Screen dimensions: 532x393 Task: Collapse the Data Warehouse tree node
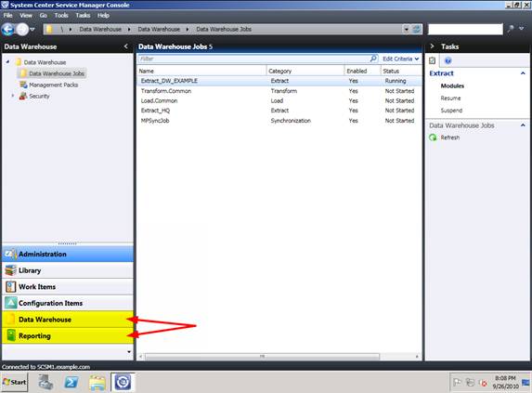7,61
